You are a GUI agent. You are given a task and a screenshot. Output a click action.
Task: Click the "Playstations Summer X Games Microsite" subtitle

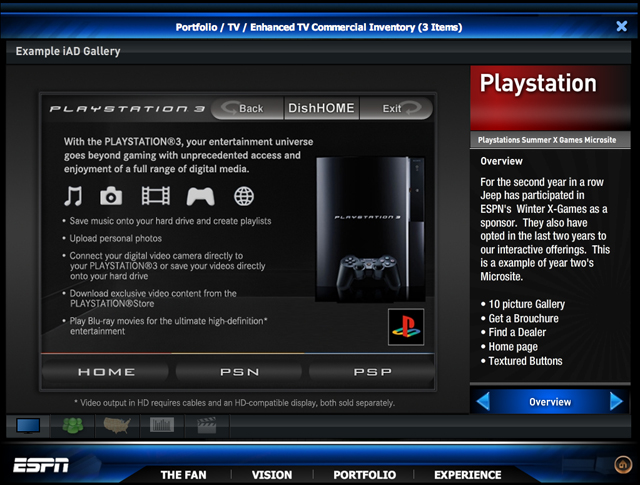point(547,140)
